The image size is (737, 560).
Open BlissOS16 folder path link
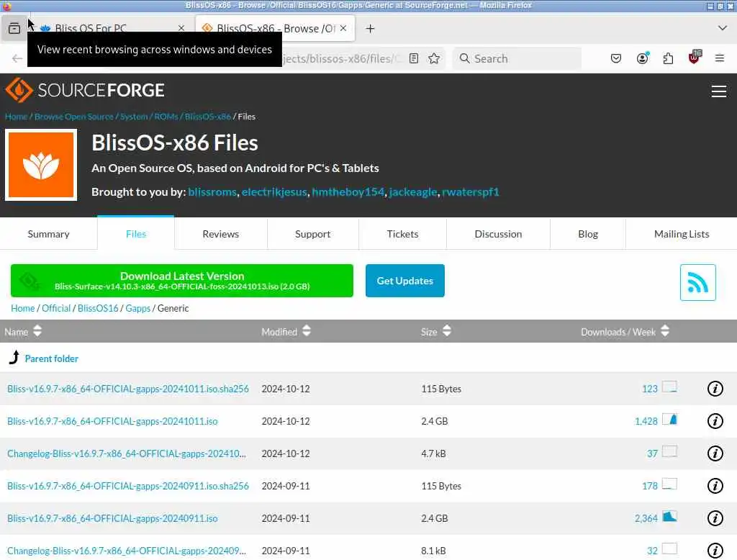point(98,308)
